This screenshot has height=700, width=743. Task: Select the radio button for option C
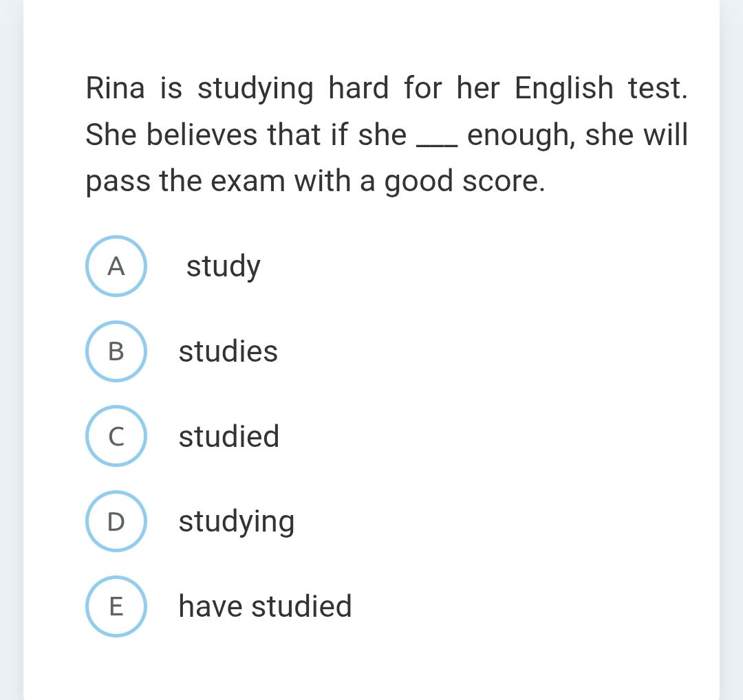pos(116,436)
